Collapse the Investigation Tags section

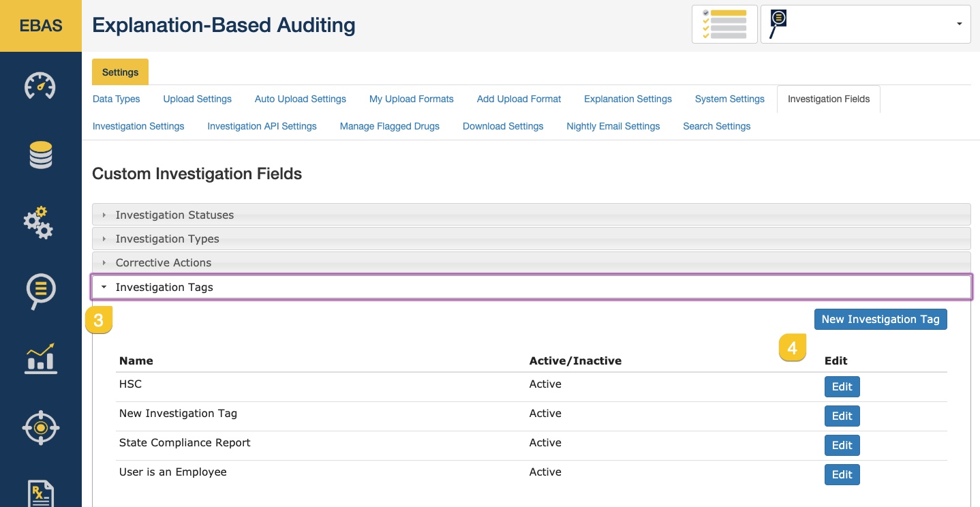164,287
